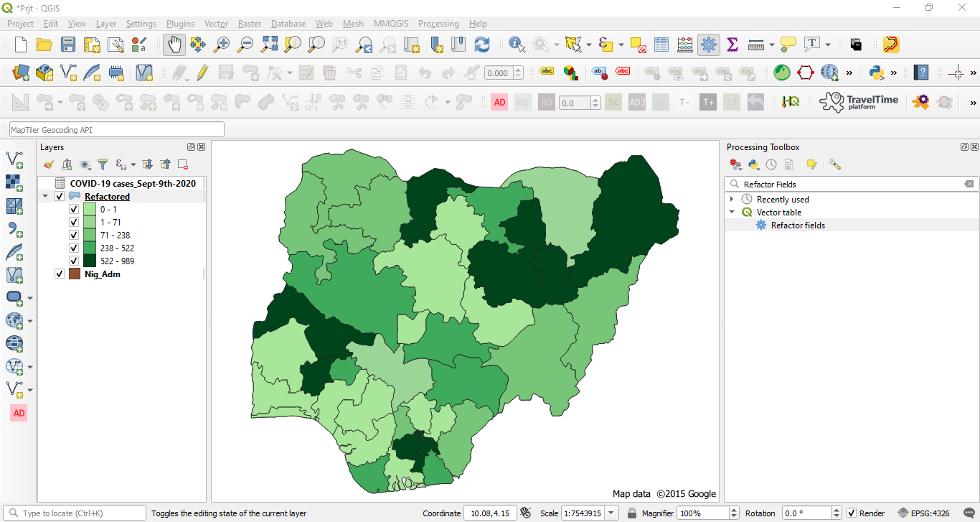This screenshot has height=522, width=980.
Task: Select the Pan Map tool
Action: 174,44
